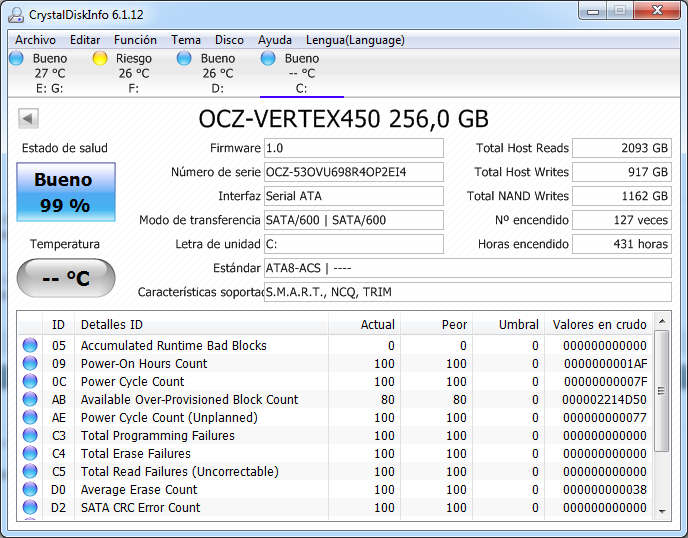The image size is (688, 538).
Task: Open the Función menu
Action: 135,40
